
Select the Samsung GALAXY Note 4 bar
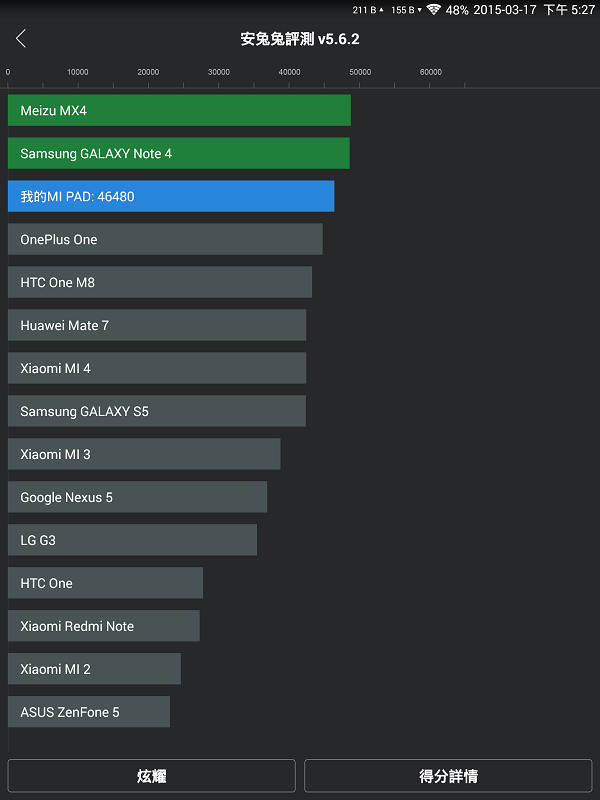pyautogui.click(x=179, y=153)
